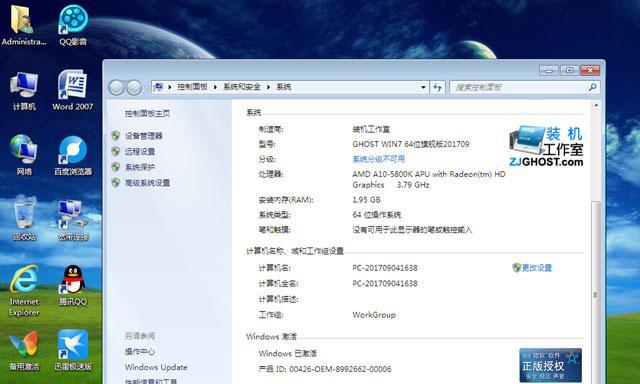This screenshot has height=384, width=640.
Task: Expand the arrow before 控制面板 in the breadcrumb
Action: tap(170, 87)
